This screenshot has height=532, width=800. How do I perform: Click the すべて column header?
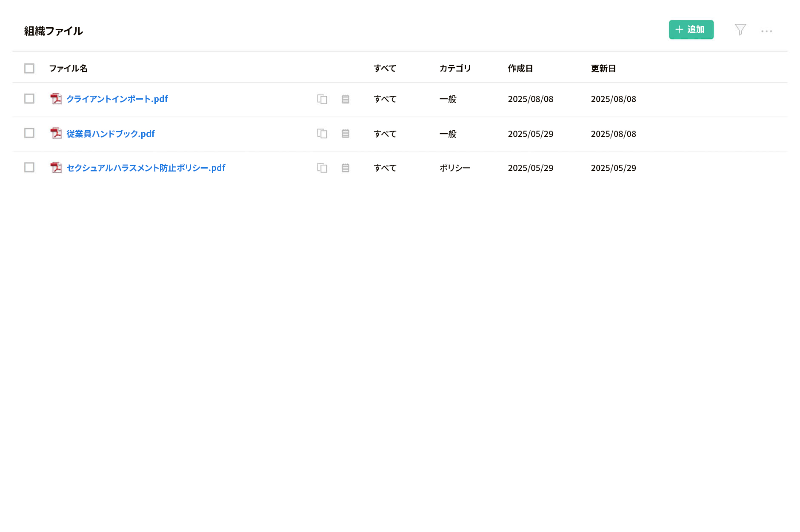385,69
